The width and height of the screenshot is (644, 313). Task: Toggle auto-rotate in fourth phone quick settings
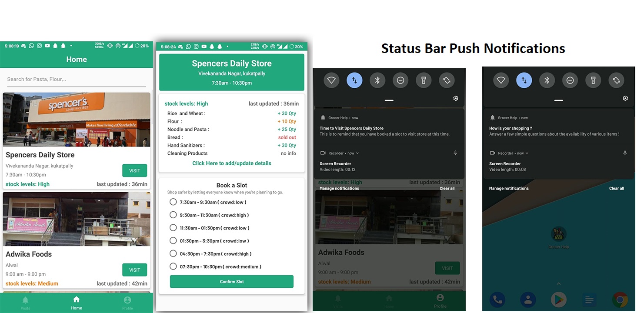[616, 80]
